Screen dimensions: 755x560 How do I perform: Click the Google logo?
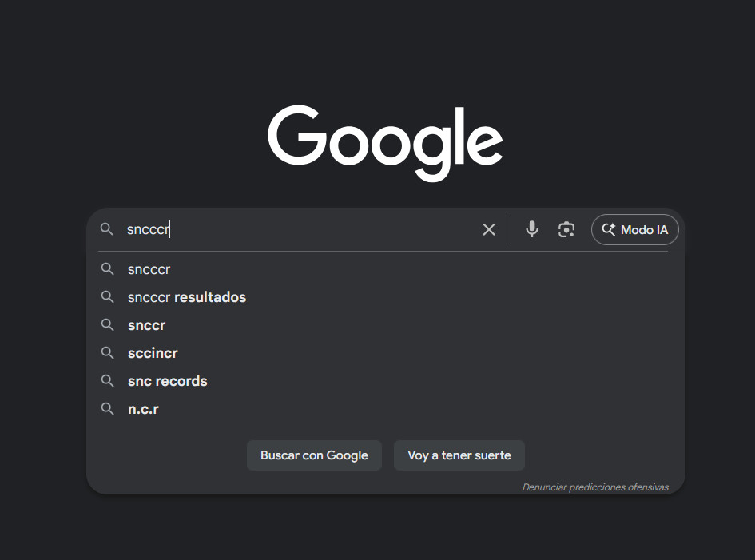(x=385, y=142)
